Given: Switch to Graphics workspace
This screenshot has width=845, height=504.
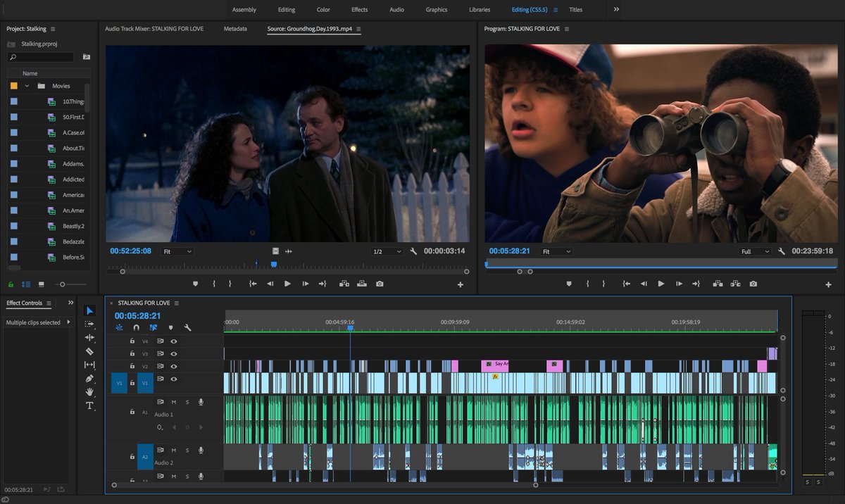Looking at the screenshot, I should [437, 10].
